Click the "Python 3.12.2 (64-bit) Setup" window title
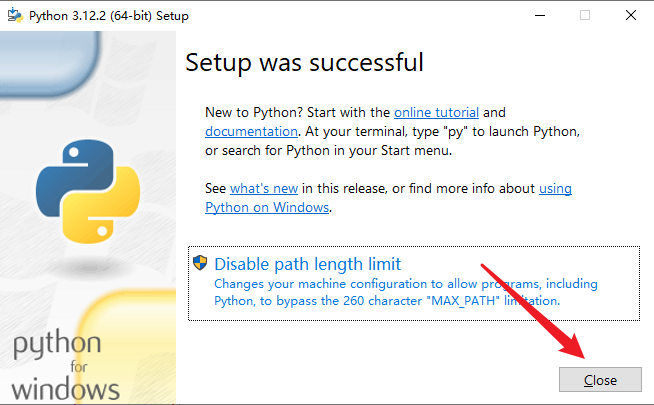The height and width of the screenshot is (405, 654). click(x=108, y=16)
